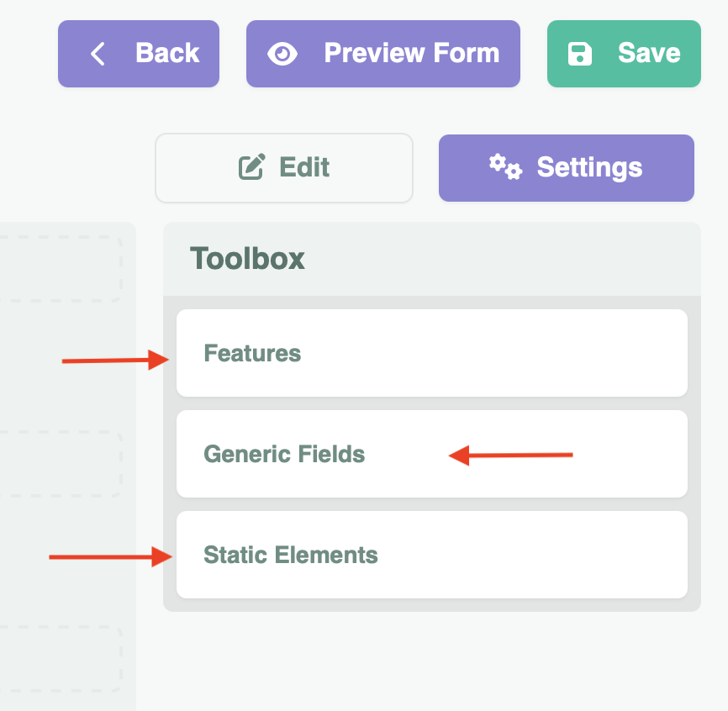This screenshot has width=728, height=711.
Task: Click the pencil icon beside Edit
Action: (252, 167)
